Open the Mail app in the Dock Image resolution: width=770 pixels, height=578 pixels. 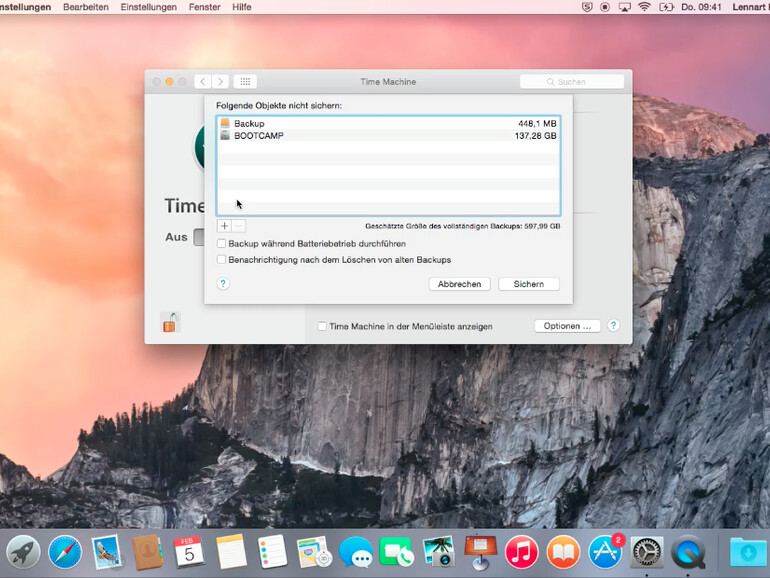[x=106, y=552]
